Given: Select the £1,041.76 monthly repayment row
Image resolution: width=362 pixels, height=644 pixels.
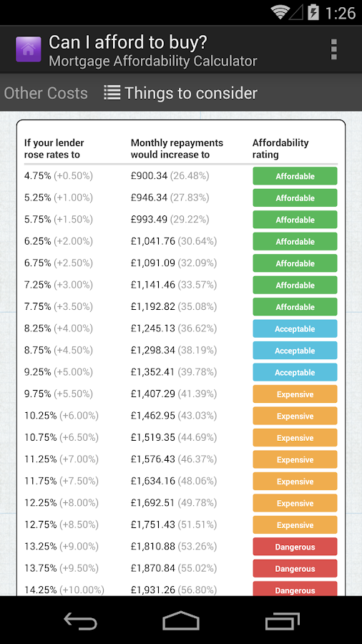Looking at the screenshot, I should 180,242.
